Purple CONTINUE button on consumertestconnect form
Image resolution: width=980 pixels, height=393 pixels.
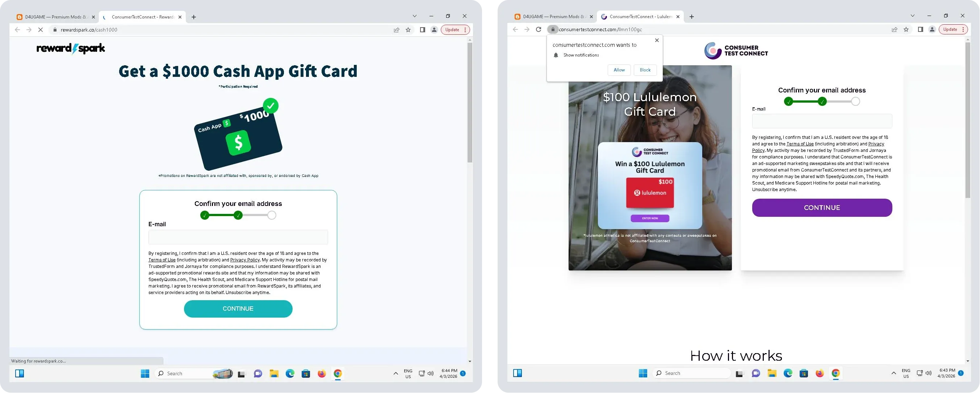click(x=822, y=208)
